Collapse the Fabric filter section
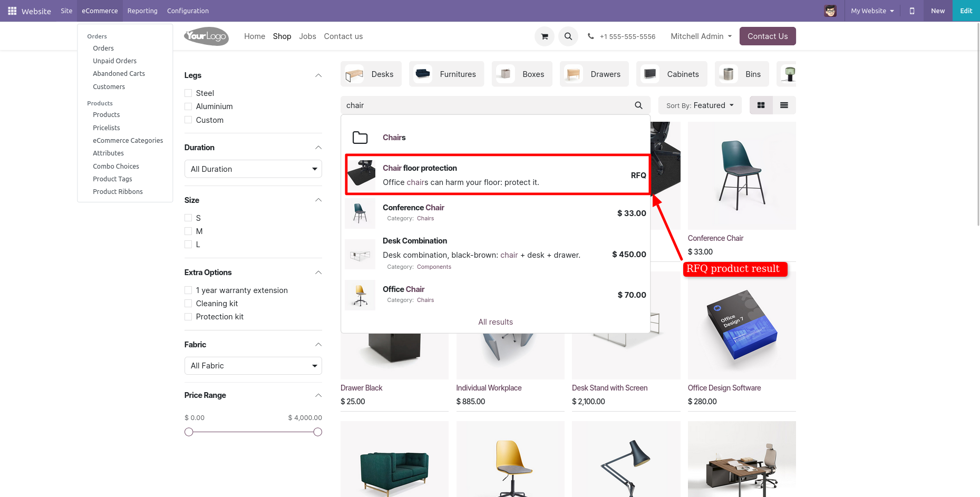The width and height of the screenshot is (980, 497). [318, 345]
